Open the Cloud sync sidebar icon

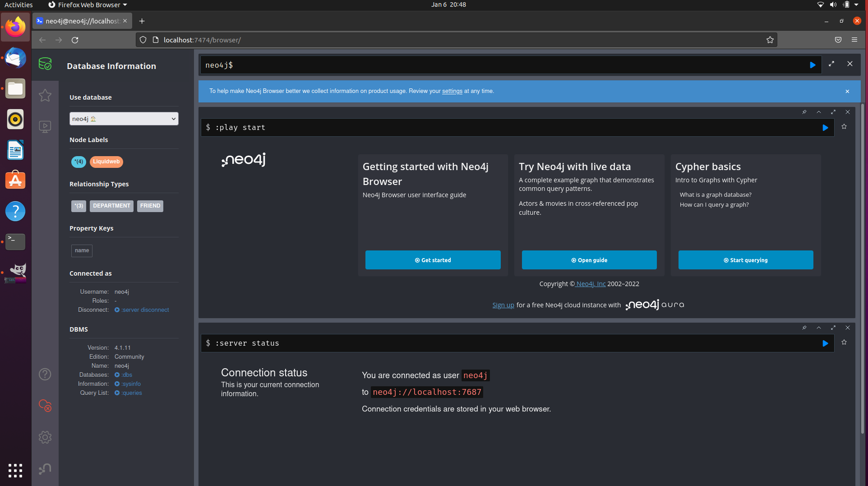[x=45, y=405]
